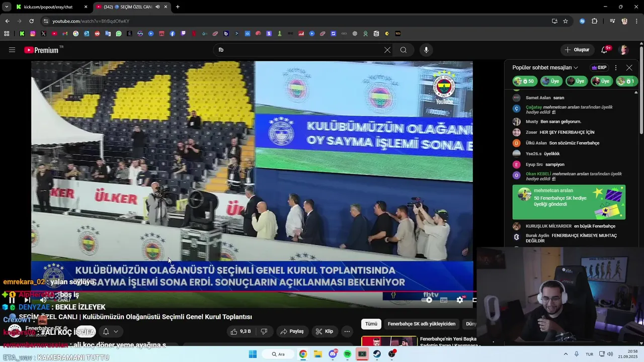Pause the live video
This screenshot has height=362, width=644.
[12, 300]
